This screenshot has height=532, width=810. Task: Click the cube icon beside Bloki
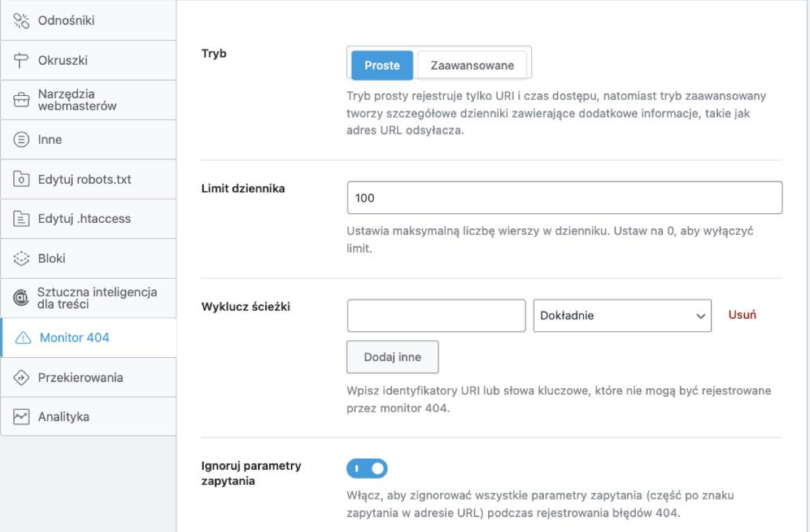click(22, 259)
